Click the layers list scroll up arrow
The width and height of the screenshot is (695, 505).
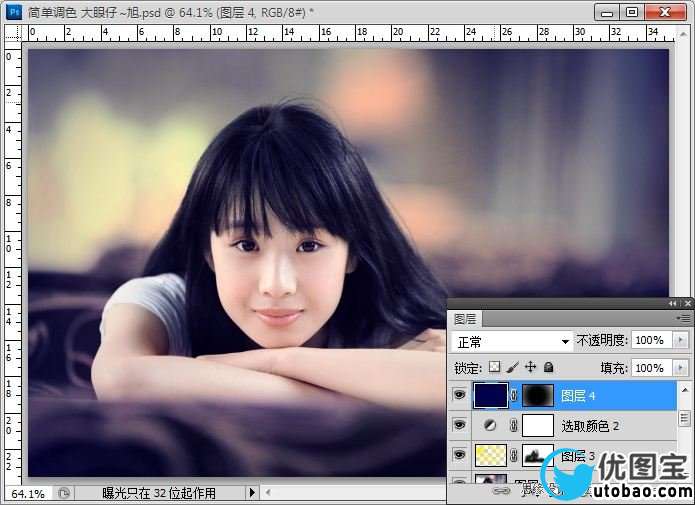(x=685, y=390)
